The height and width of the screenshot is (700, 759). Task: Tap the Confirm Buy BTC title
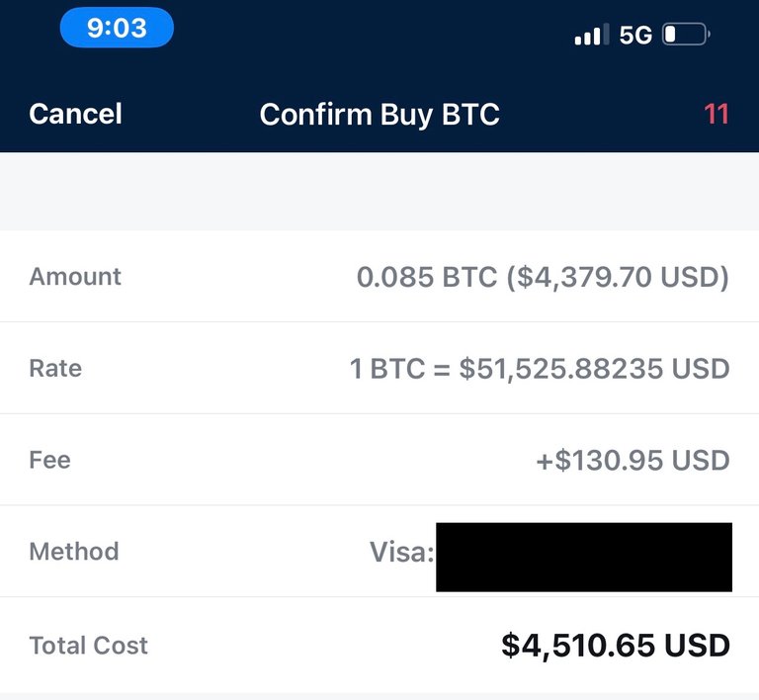tap(379, 116)
